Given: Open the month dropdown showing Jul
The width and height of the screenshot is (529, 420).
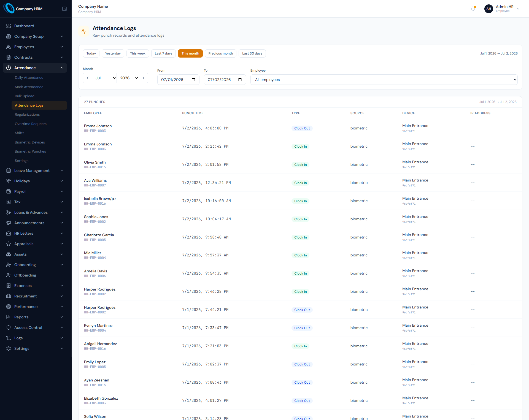Looking at the screenshot, I should (104, 78).
